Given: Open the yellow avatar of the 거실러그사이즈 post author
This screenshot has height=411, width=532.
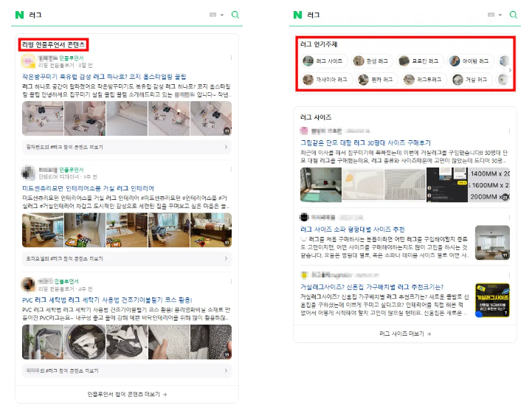Looking at the screenshot, I should [304, 275].
